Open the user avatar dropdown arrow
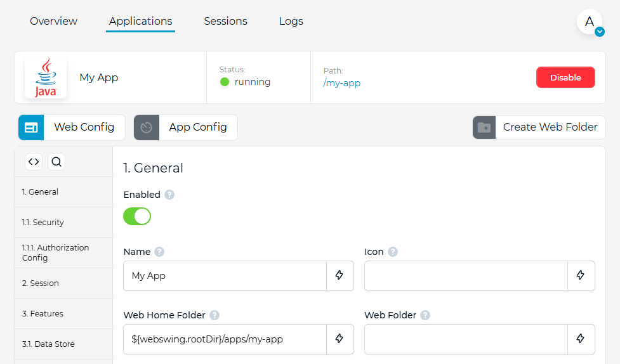620x364 pixels. point(600,32)
